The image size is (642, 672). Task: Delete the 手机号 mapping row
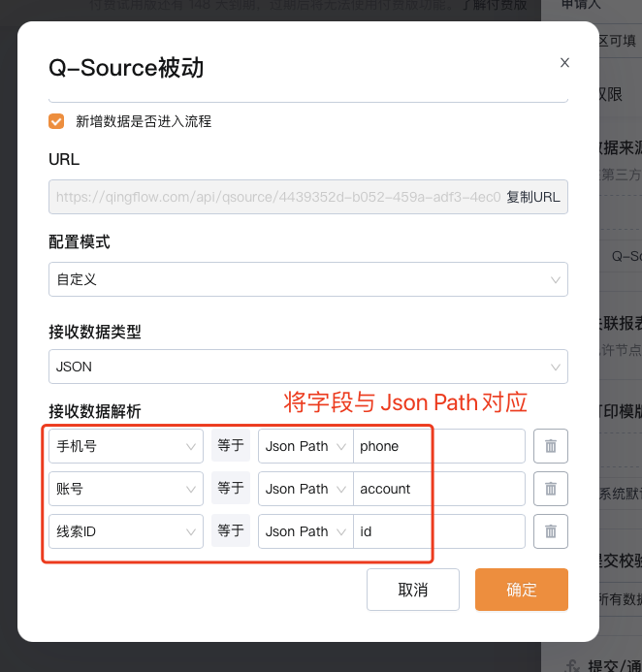(551, 446)
